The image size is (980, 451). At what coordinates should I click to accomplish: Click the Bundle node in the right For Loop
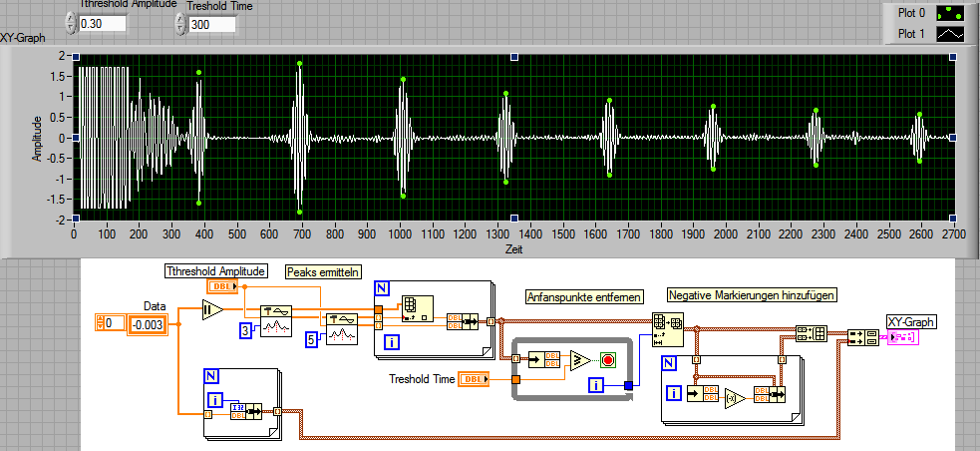[770, 395]
